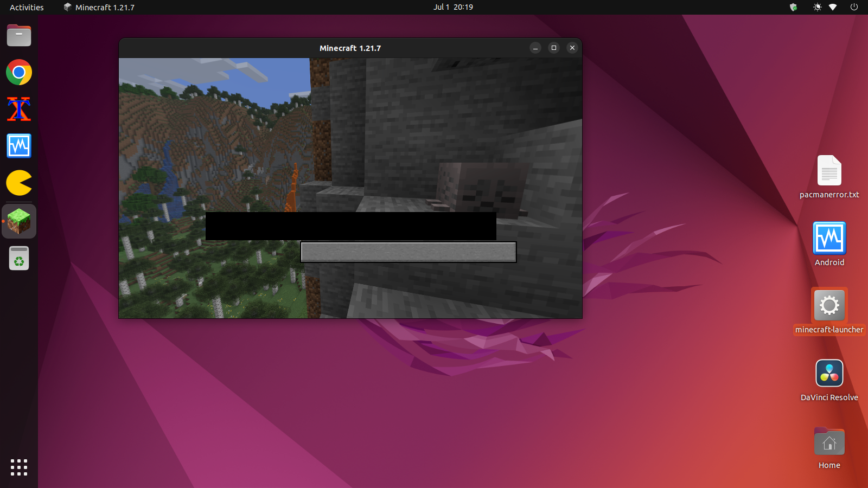Screen dimensions: 868x488
Task: Open the red X application in the dock
Action: (x=19, y=109)
